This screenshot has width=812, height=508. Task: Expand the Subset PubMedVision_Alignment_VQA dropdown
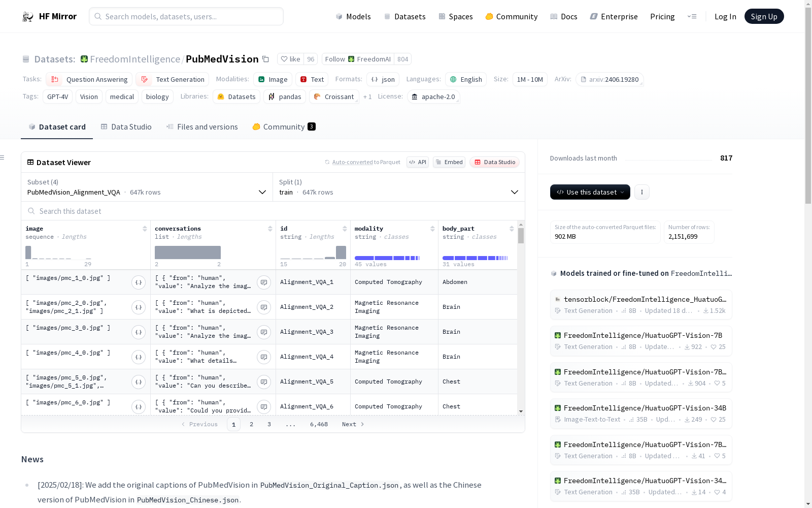147,187
